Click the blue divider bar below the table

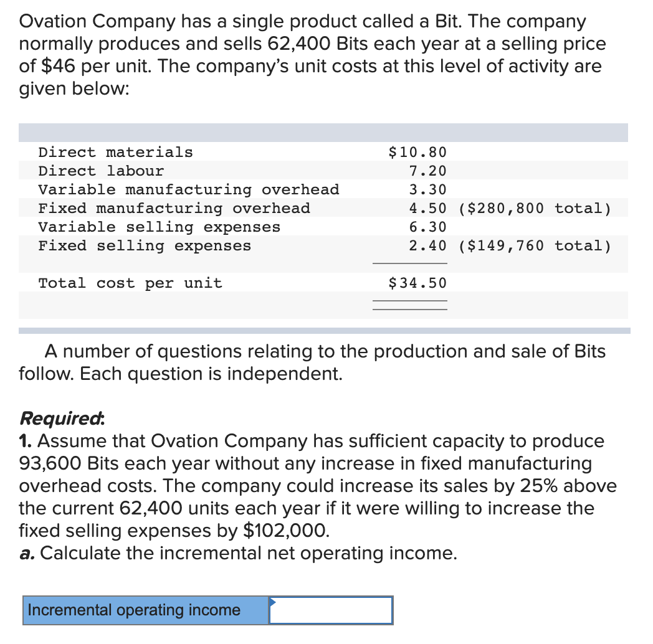click(326, 328)
